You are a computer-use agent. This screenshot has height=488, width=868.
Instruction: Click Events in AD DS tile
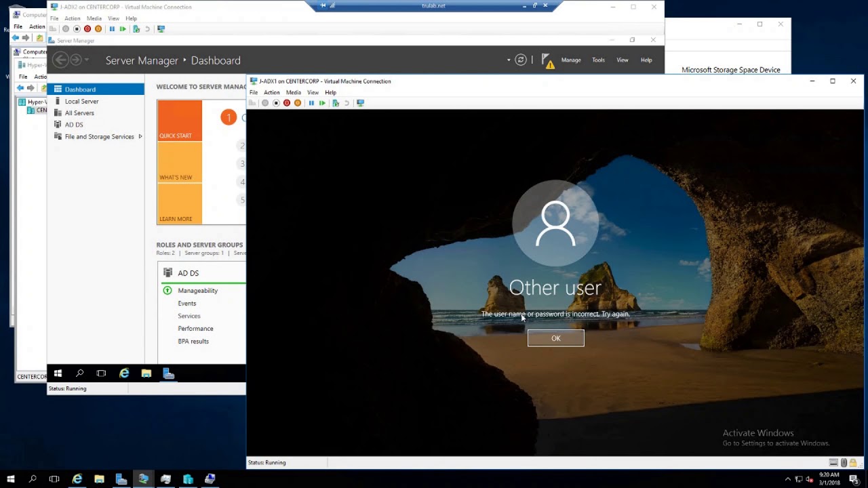[187, 303]
